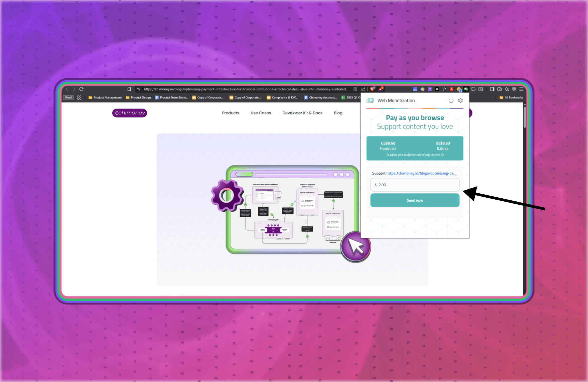Click the payment amount input field
The height and width of the screenshot is (382, 588).
(x=415, y=185)
